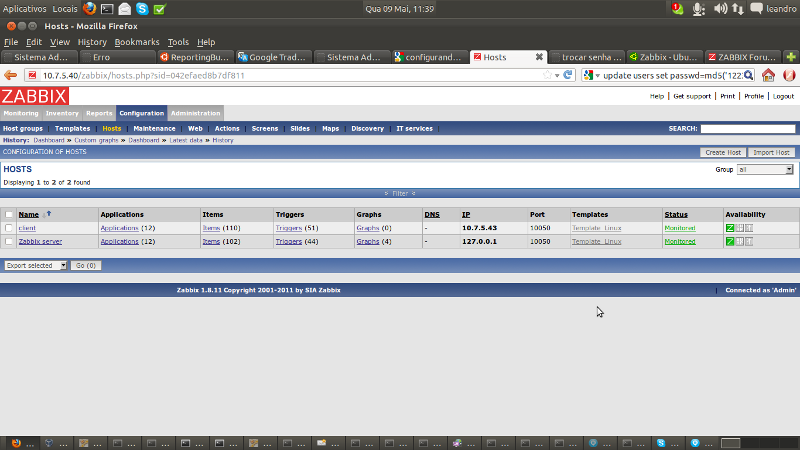The image size is (800, 450).
Task: Sort hosts by Status column header
Action: coord(676,214)
